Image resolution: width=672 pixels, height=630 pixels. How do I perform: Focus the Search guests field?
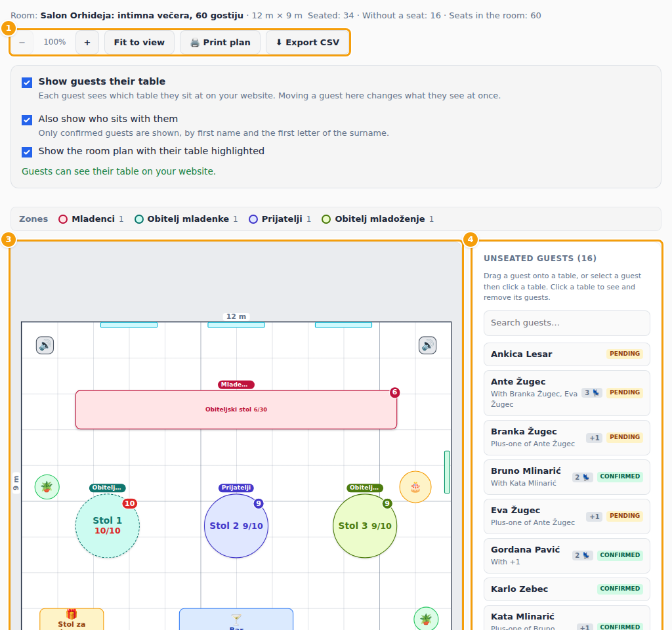coord(566,323)
